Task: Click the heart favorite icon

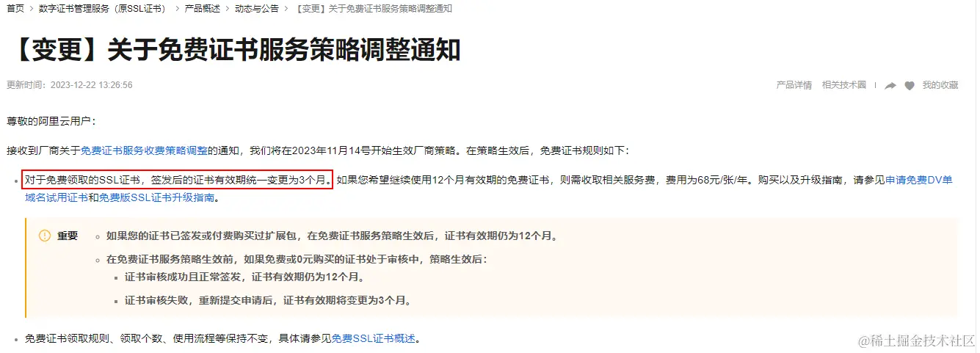Action: 910,86
